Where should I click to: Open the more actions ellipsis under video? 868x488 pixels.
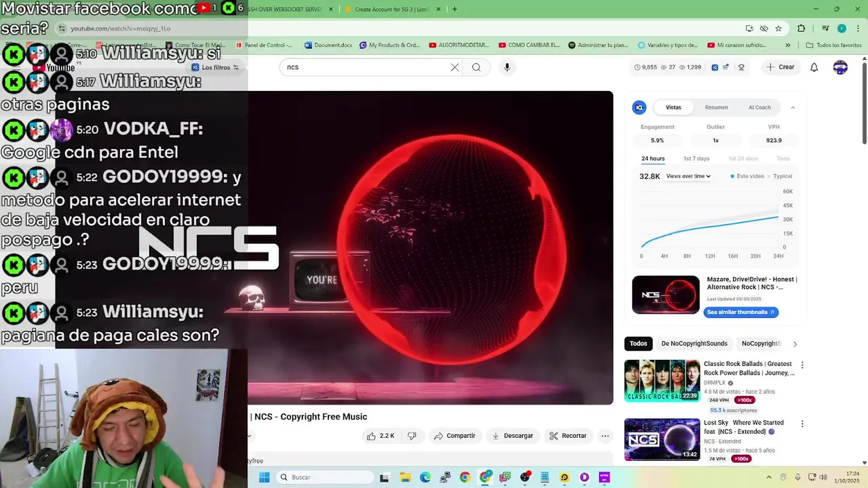pos(605,436)
